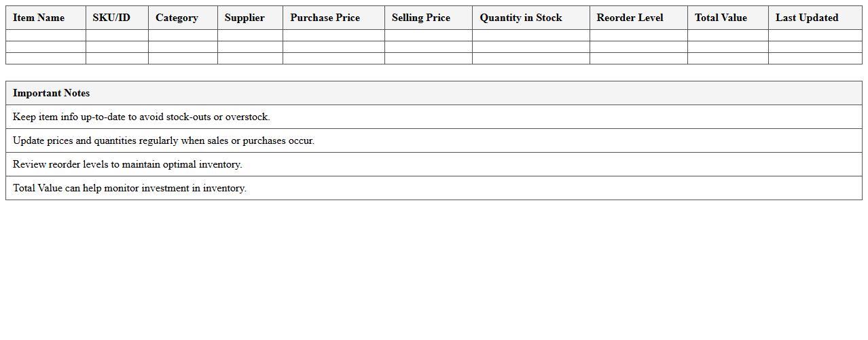Click the Quantity in Stock header
868x340 pixels.
pyautogui.click(x=520, y=18)
